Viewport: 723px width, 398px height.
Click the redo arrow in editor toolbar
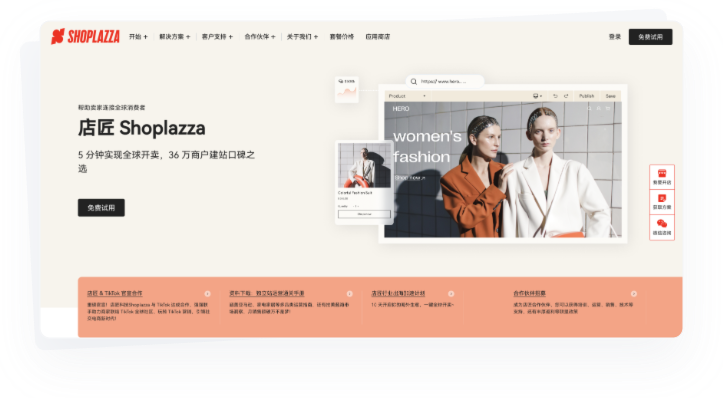[566, 96]
